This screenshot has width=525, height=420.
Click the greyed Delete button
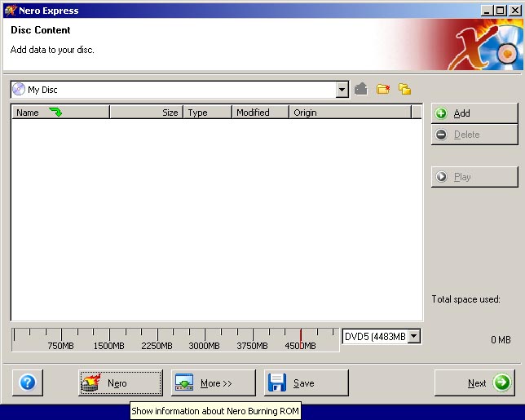[474, 135]
